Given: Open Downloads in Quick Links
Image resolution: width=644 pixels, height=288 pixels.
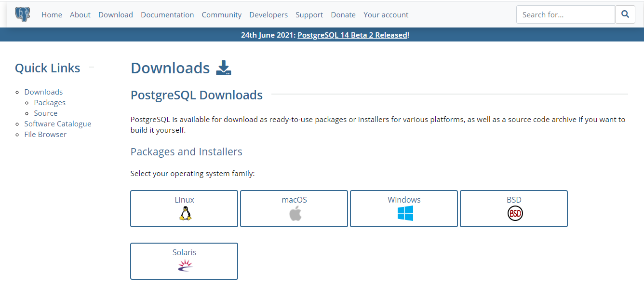Looking at the screenshot, I should pyautogui.click(x=43, y=92).
